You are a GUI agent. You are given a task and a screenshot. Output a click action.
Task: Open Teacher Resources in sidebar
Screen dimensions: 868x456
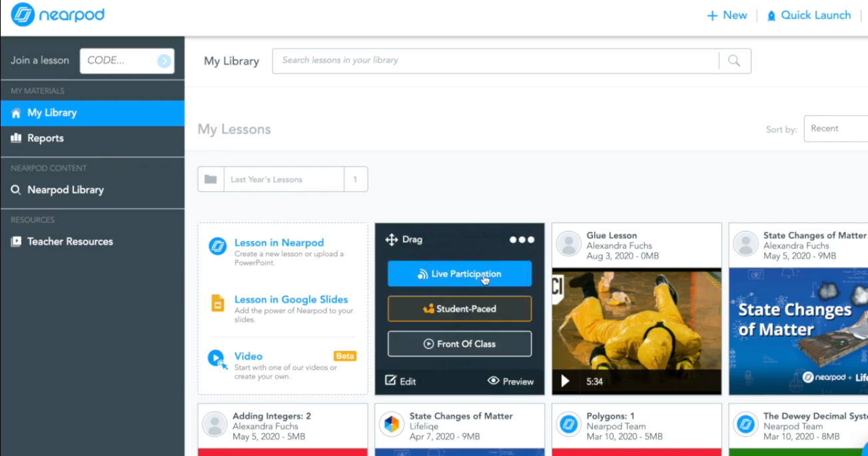92,242
